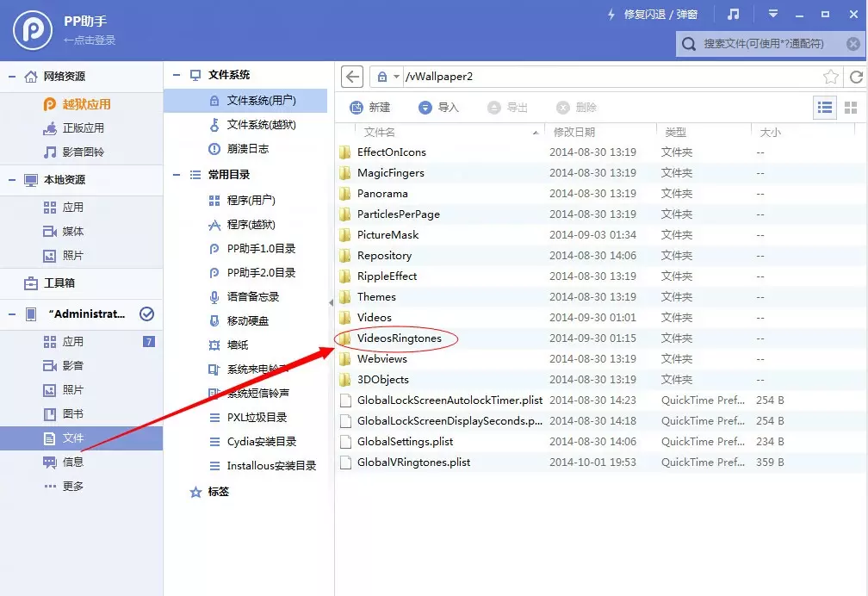This screenshot has width=868, height=596.
Task: Click the 导入 import button
Action: tap(438, 108)
